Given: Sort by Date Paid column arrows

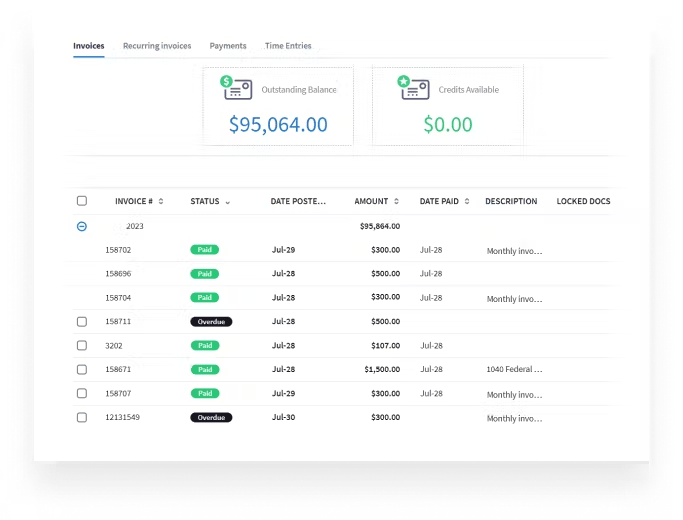Looking at the screenshot, I should [467, 201].
